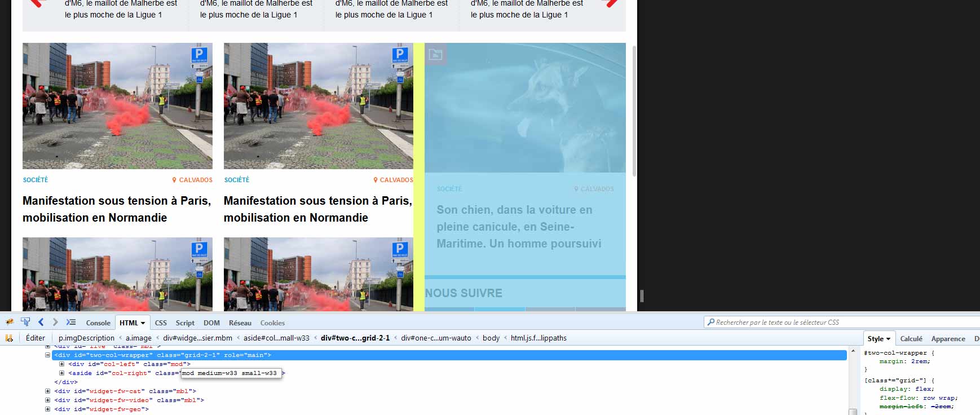The image size is (980, 415).
Task: Click the web page vertical scrollbar
Action: [634, 111]
